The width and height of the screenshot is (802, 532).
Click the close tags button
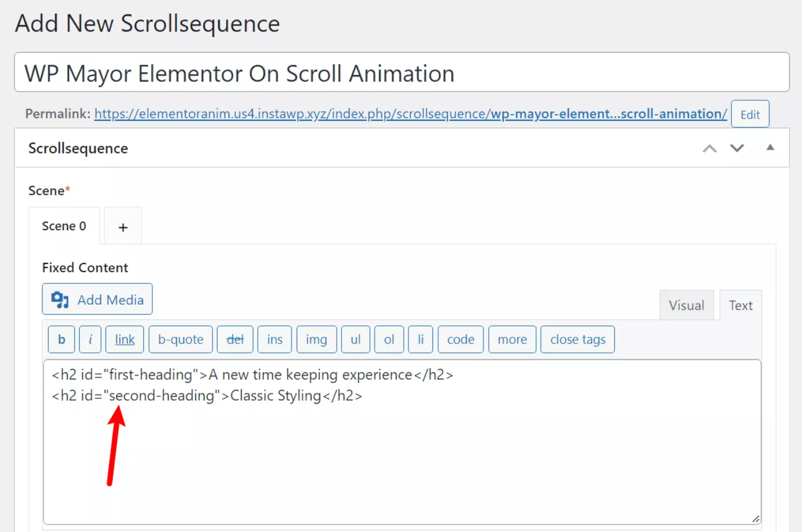click(x=577, y=340)
